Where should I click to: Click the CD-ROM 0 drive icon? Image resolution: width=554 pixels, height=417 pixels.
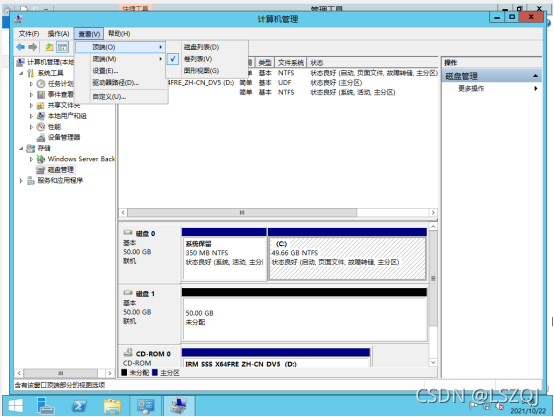click(x=128, y=352)
